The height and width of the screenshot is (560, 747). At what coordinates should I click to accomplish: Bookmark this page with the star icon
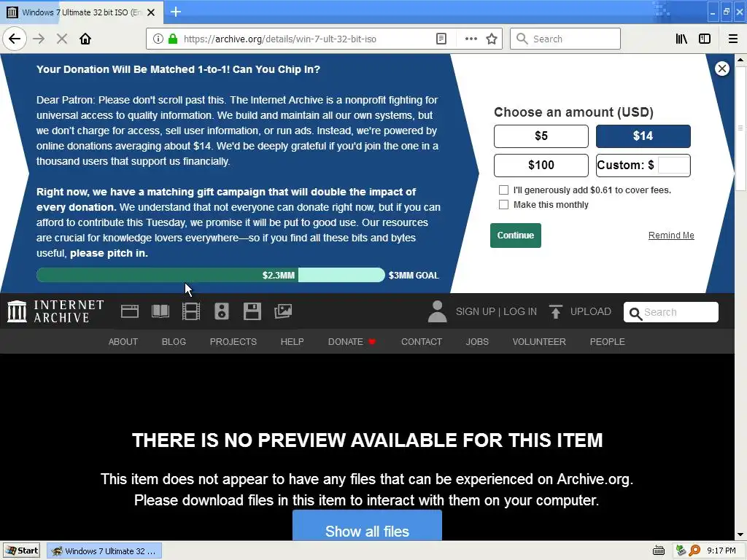click(492, 39)
